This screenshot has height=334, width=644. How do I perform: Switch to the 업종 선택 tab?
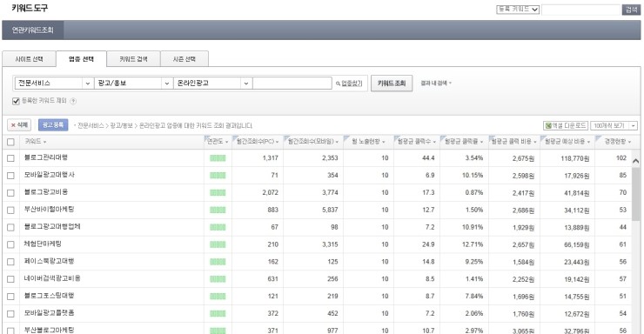pyautogui.click(x=81, y=59)
